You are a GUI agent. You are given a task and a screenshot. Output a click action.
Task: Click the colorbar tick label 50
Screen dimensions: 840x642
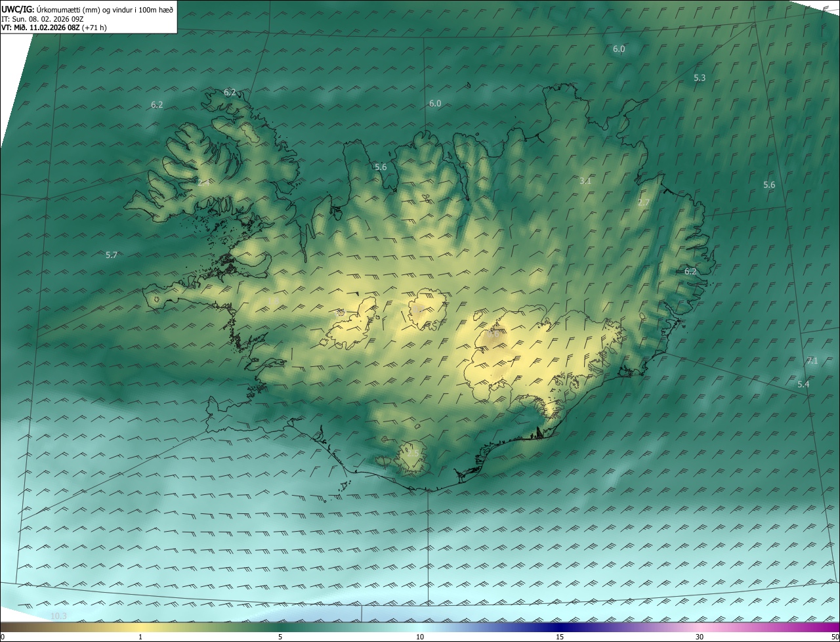click(x=835, y=637)
